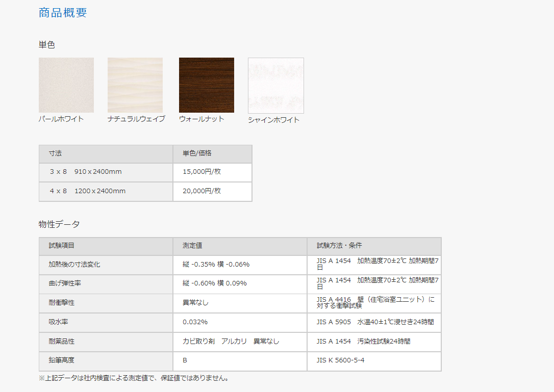This screenshot has height=392, width=554.
Task: Click the 15,000円/枚 price cell
Action: pyautogui.click(x=202, y=172)
